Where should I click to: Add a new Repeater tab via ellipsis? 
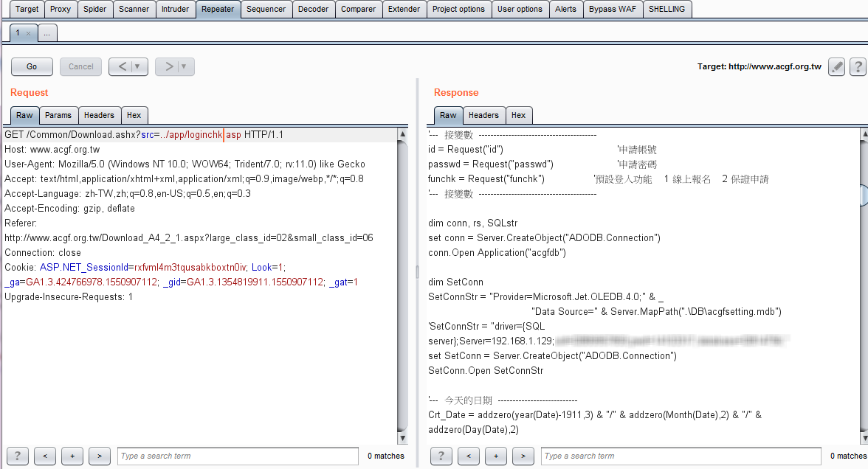click(x=47, y=33)
